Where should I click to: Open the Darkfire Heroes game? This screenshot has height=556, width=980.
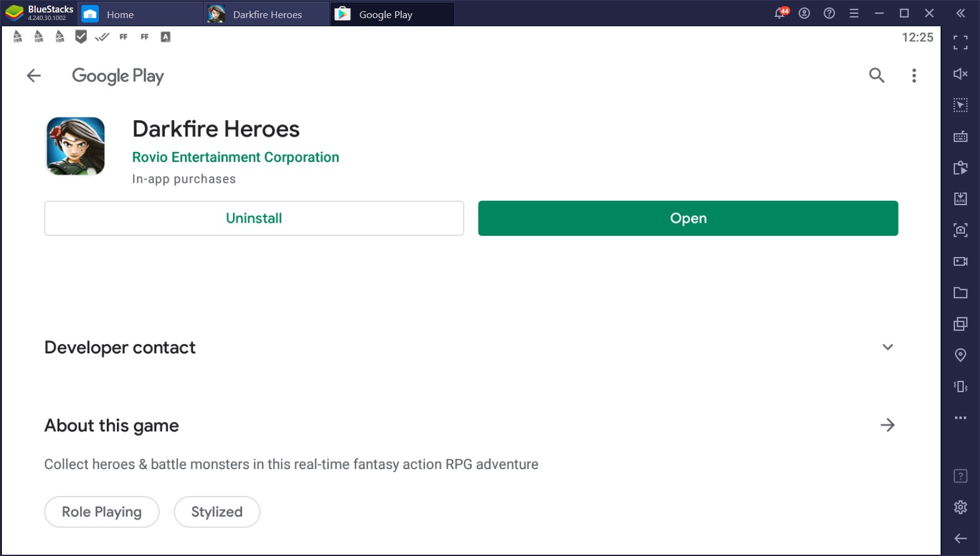point(688,218)
